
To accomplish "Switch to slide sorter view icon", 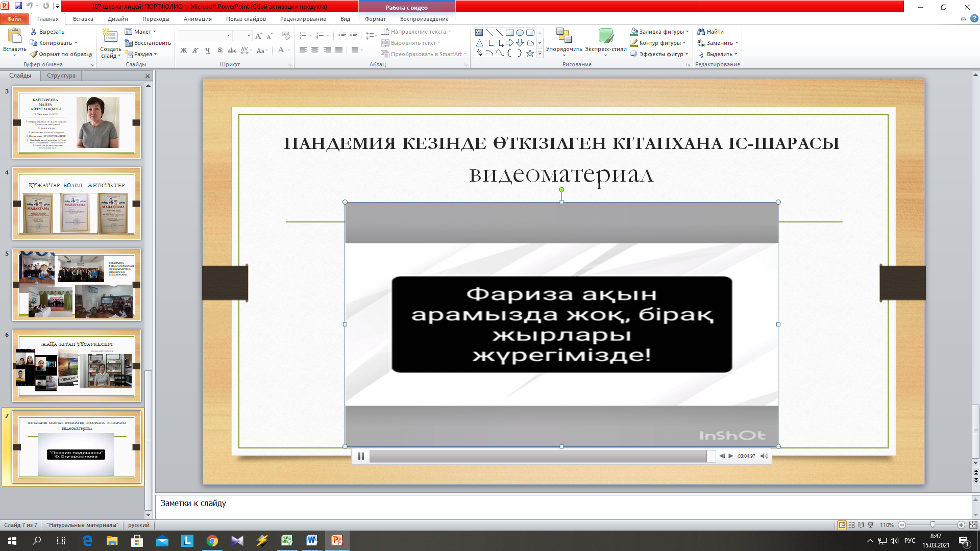I will coord(851,525).
